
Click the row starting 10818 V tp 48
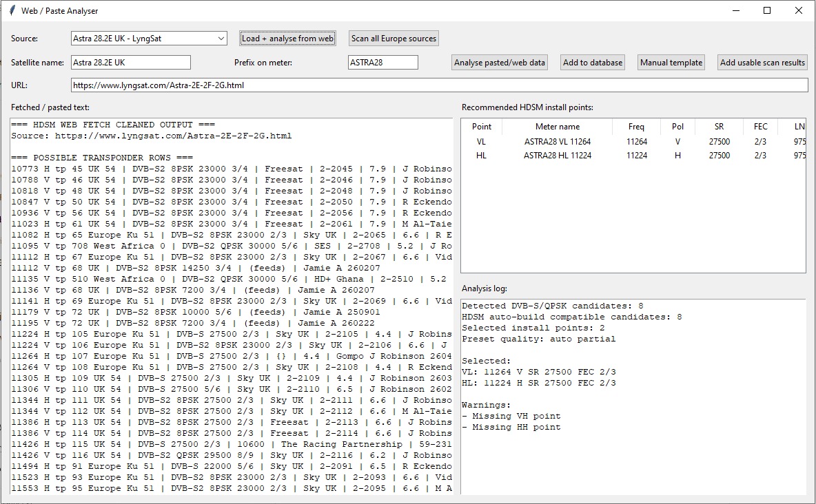pyautogui.click(x=232, y=191)
